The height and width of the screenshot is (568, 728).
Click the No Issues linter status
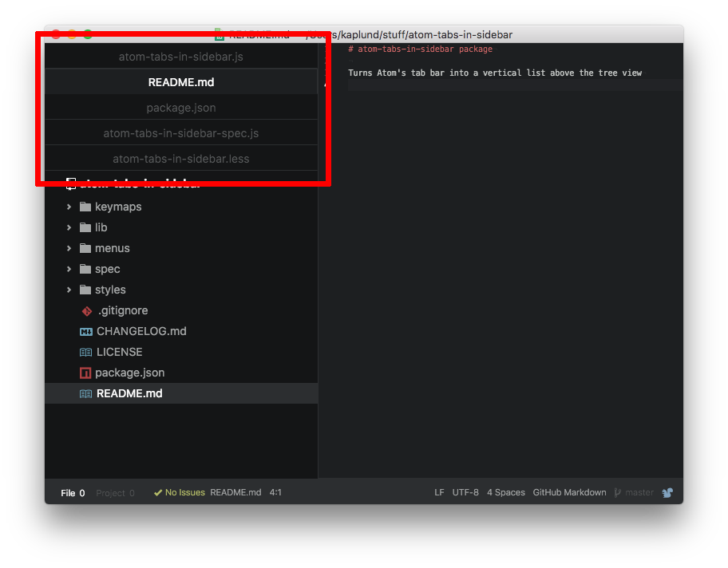[185, 492]
